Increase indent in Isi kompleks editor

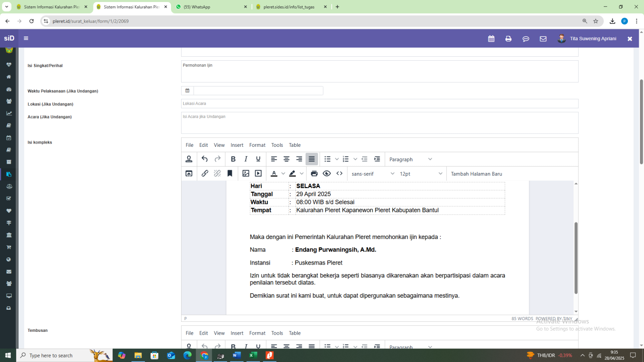(x=377, y=159)
